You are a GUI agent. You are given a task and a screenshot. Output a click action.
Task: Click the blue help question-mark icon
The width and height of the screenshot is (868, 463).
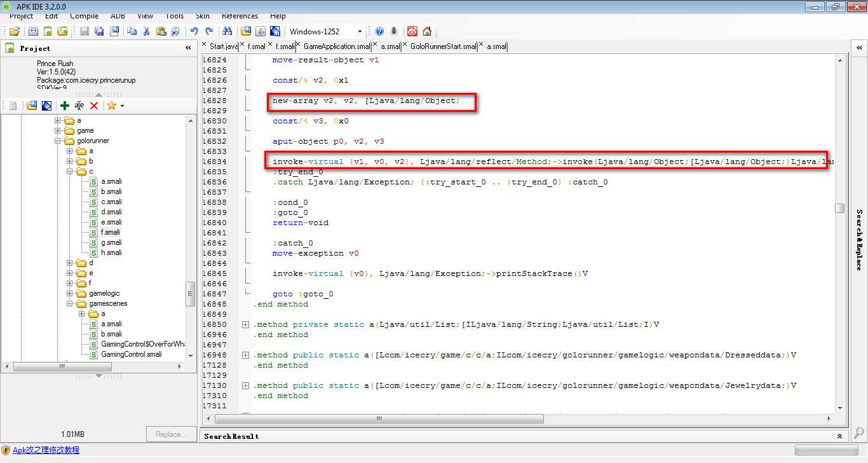point(379,31)
